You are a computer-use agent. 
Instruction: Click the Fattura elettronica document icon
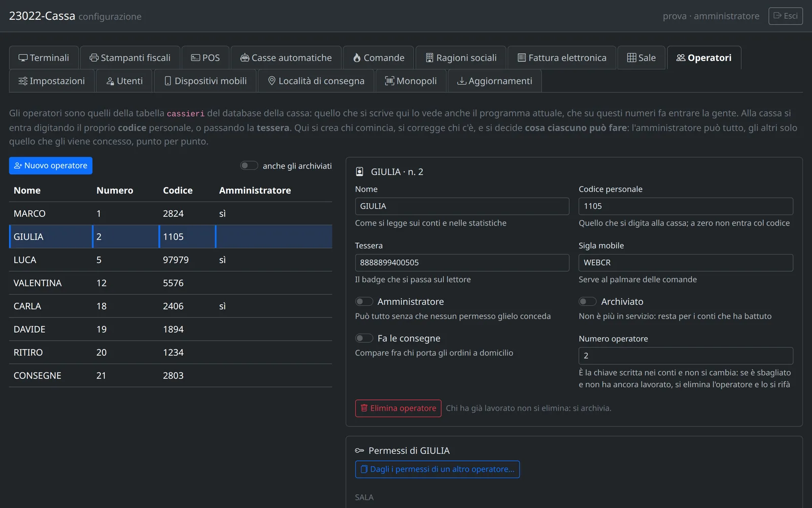[521, 58]
